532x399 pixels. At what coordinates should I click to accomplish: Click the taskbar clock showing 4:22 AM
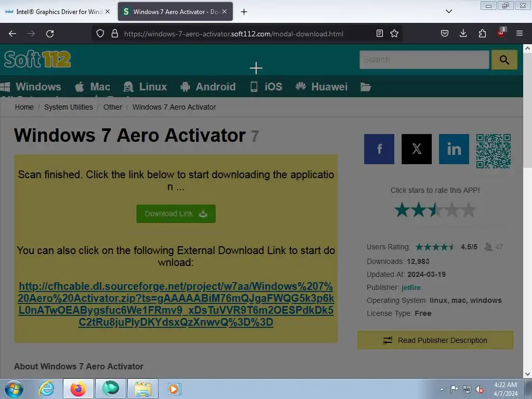click(x=506, y=389)
